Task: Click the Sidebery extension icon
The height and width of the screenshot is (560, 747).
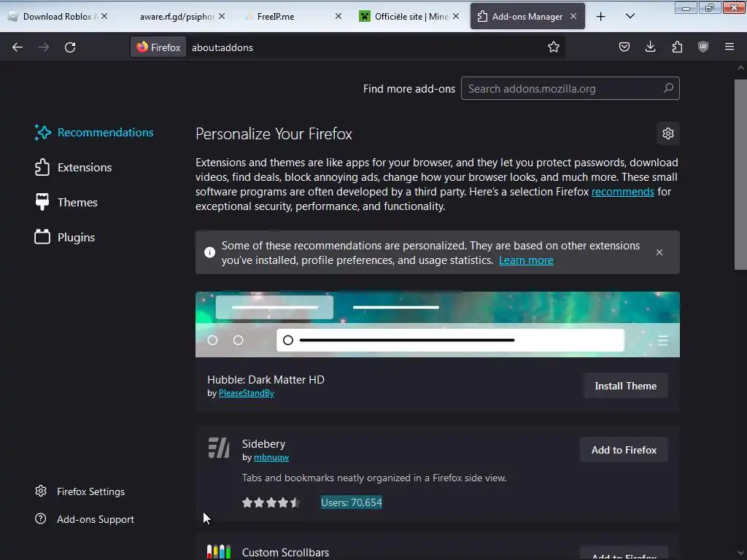Action: 219,448
